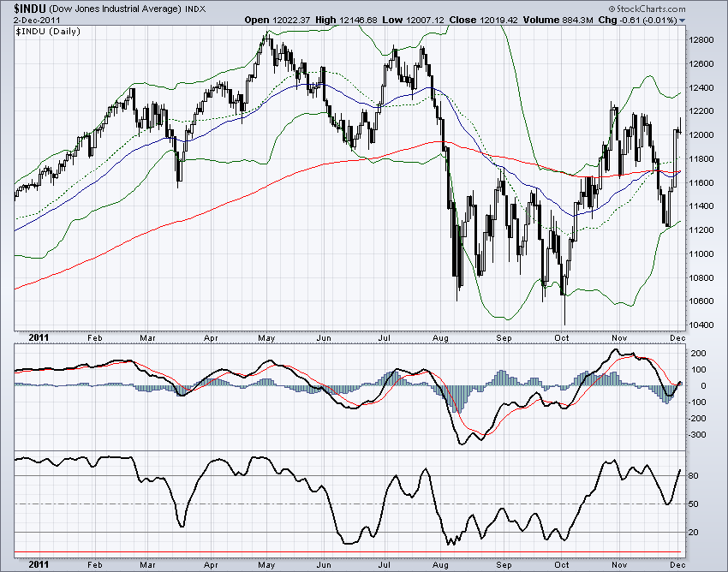Viewport: 728px width, 572px height.
Task: Click the Jun label under the price chart
Action: 324,338
